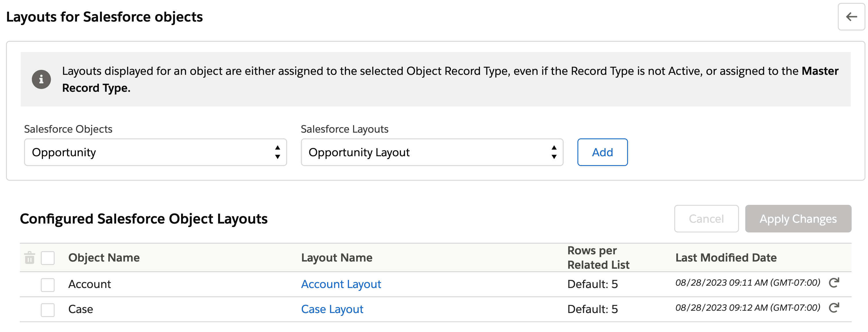Viewport: 868px width, 332px height.
Task: Check the Account row checkbox
Action: (47, 285)
